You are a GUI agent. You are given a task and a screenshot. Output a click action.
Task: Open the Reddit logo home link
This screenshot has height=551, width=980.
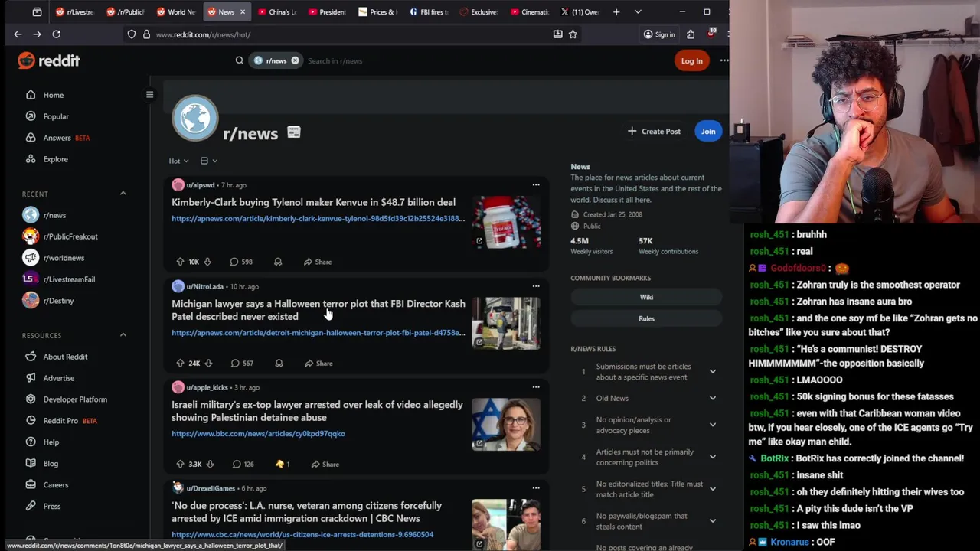tap(49, 60)
